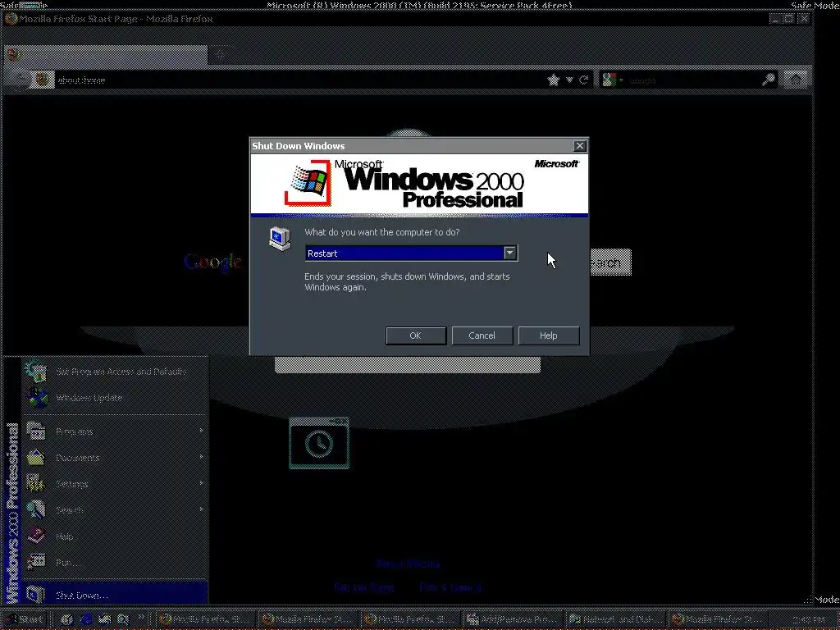Expand Settings in the Start menu

tap(115, 484)
